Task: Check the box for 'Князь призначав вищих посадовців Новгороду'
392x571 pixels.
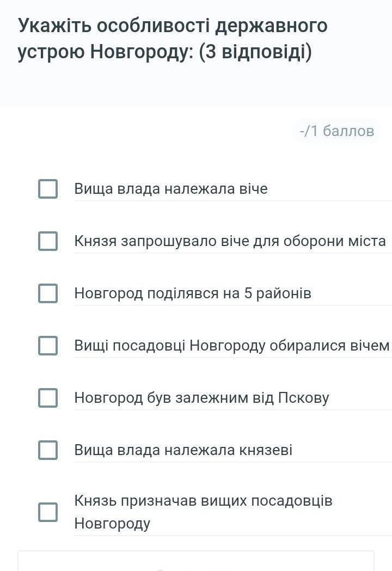Action: coord(48,512)
